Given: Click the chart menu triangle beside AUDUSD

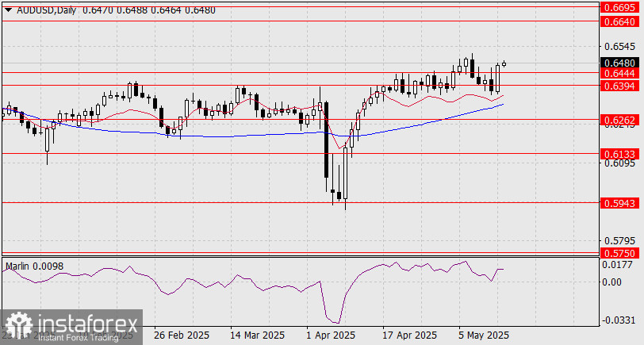Looking at the screenshot, I should coord(9,10).
